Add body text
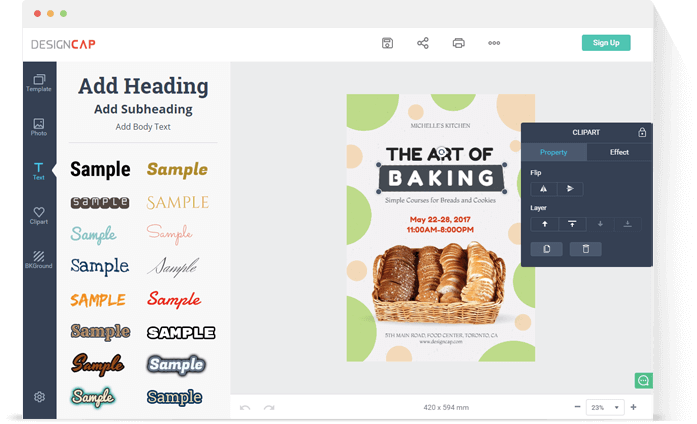Image resolution: width=697 pixels, height=424 pixels. point(143,127)
